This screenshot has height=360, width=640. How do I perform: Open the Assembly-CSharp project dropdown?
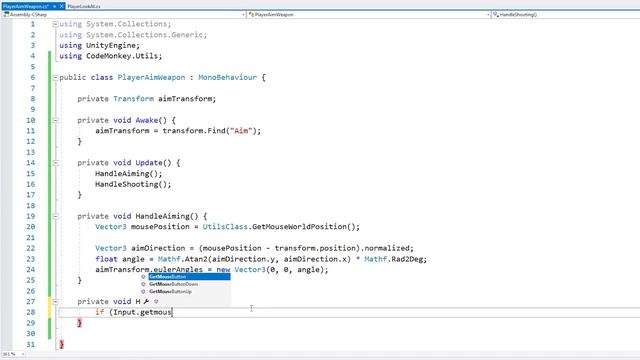(x=243, y=15)
